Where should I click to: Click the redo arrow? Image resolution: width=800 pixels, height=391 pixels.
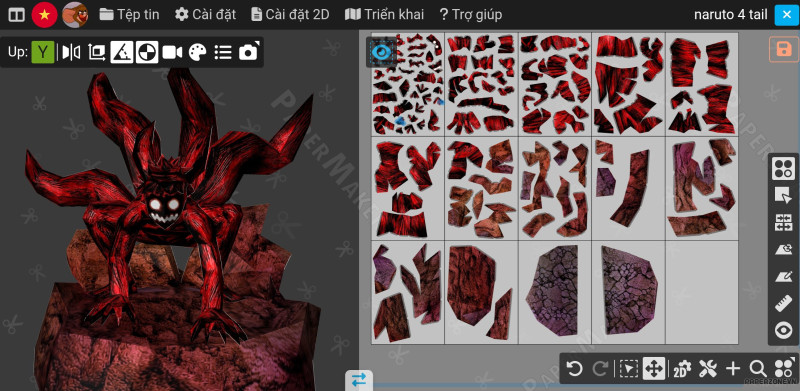click(601, 368)
